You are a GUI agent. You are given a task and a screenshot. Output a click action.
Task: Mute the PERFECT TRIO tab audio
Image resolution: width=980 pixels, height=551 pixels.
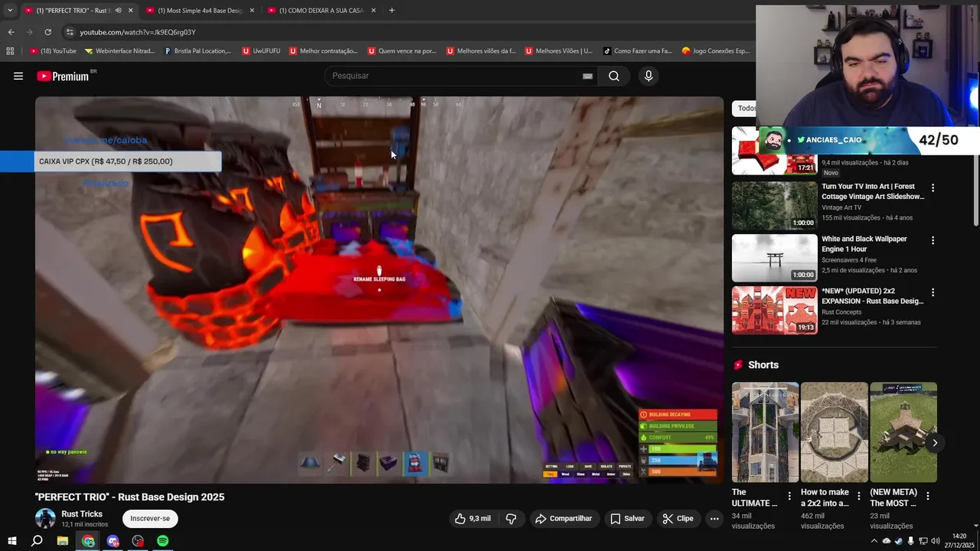pyautogui.click(x=118, y=11)
